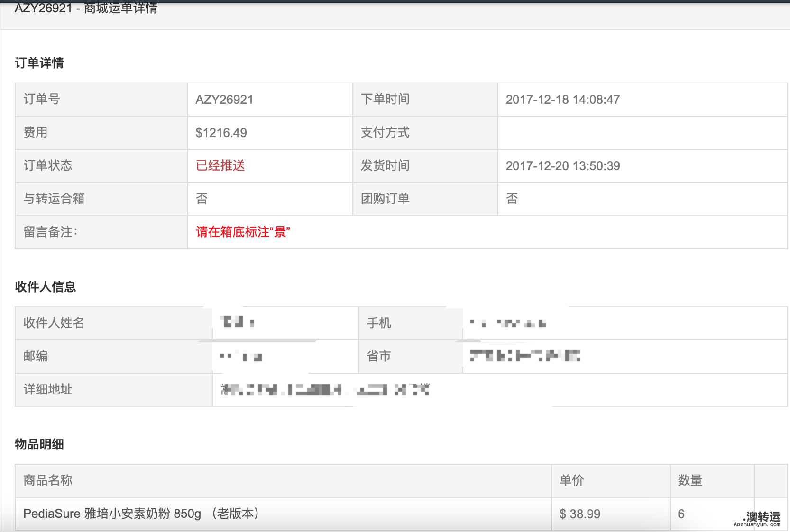Click the 与转运合箱 label cell
The height and width of the screenshot is (532, 790).
pos(101,199)
